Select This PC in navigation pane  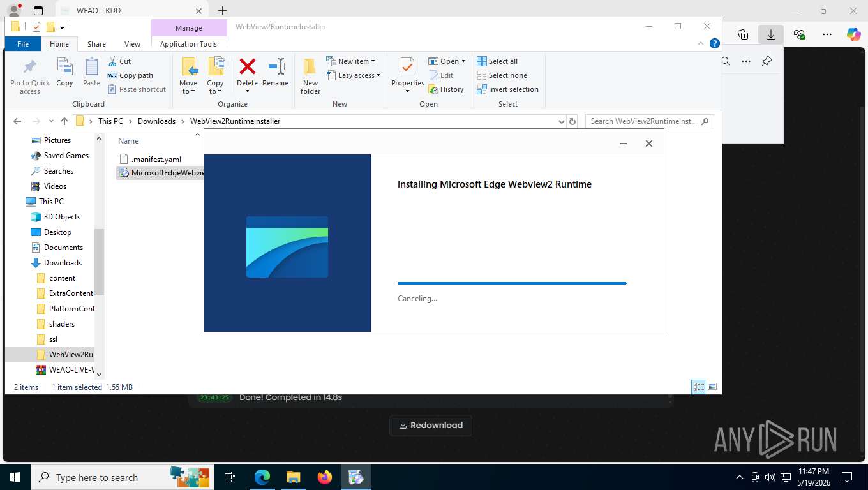(x=51, y=202)
